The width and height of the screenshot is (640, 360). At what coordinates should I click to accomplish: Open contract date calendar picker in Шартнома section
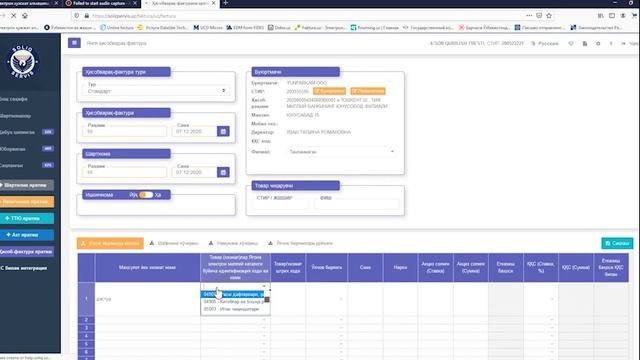223,172
